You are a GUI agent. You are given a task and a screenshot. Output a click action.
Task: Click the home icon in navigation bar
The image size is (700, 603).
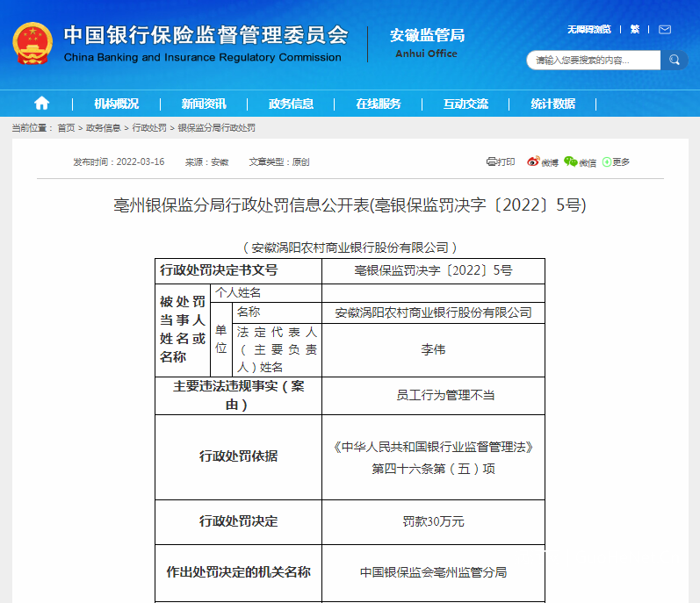41,103
